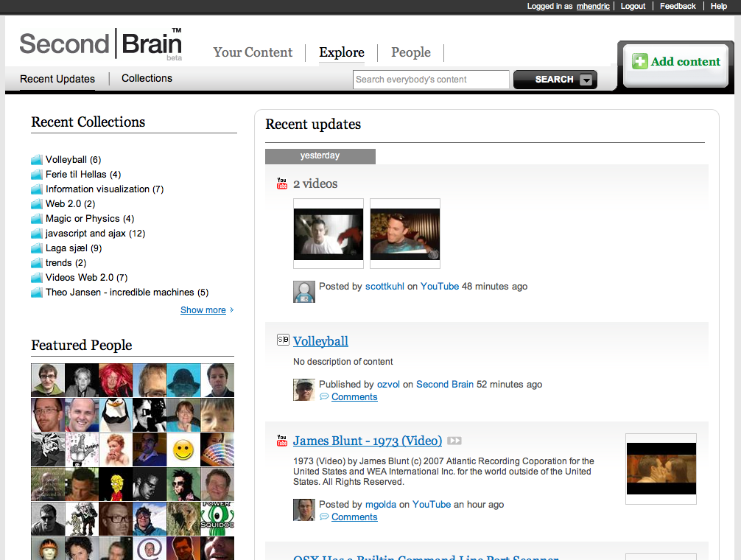
Task: Expand list with Show more link
Action: pos(203,310)
